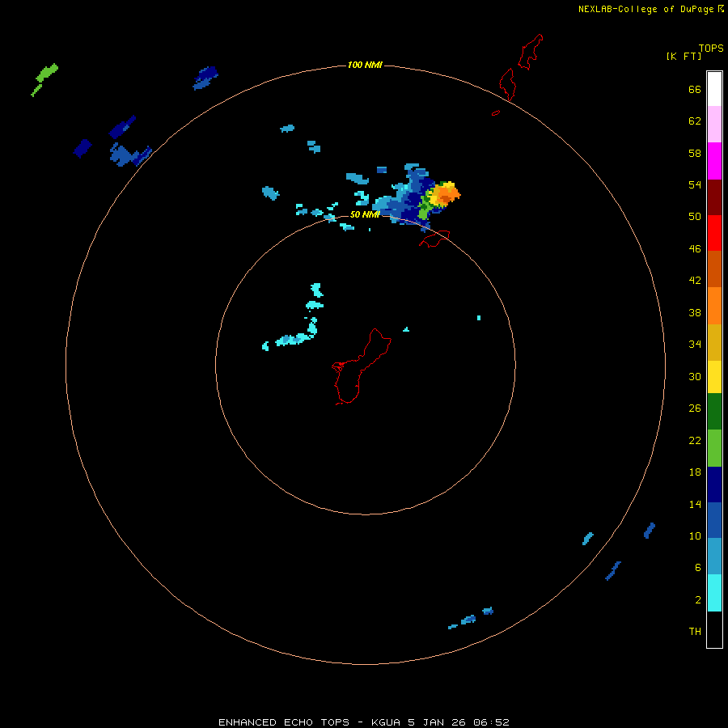Click the medium blue 10–14 kft swatch
Image resolution: width=728 pixels, height=728 pixels.
click(714, 520)
